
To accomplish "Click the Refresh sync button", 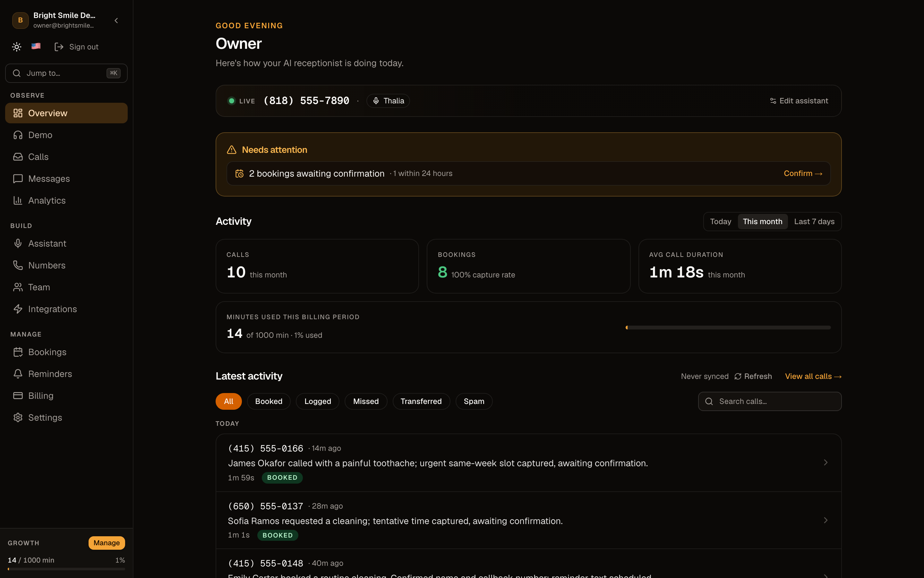I will pyautogui.click(x=753, y=377).
